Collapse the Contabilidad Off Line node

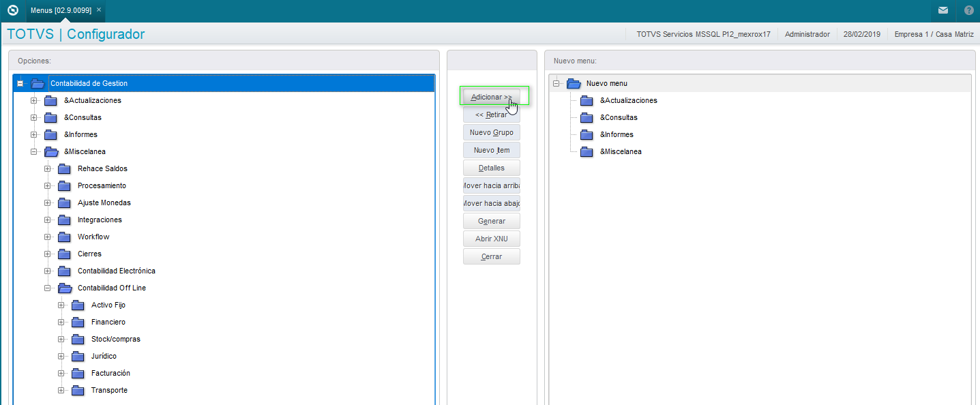point(48,288)
